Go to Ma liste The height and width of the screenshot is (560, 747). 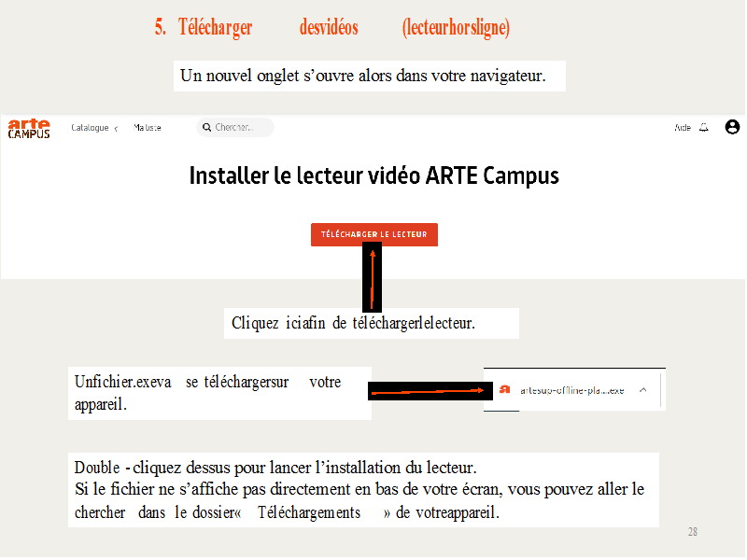click(147, 128)
